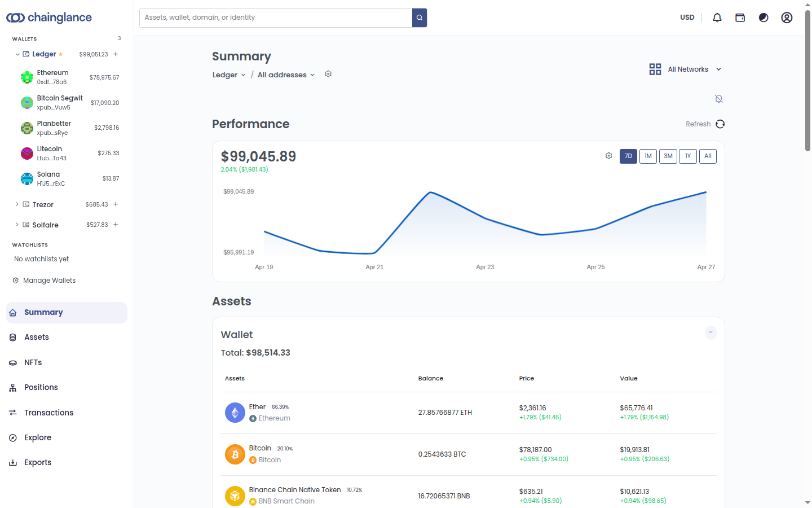This screenshot has height=508, width=812.
Task: Open the notifications bell
Action: point(717,17)
